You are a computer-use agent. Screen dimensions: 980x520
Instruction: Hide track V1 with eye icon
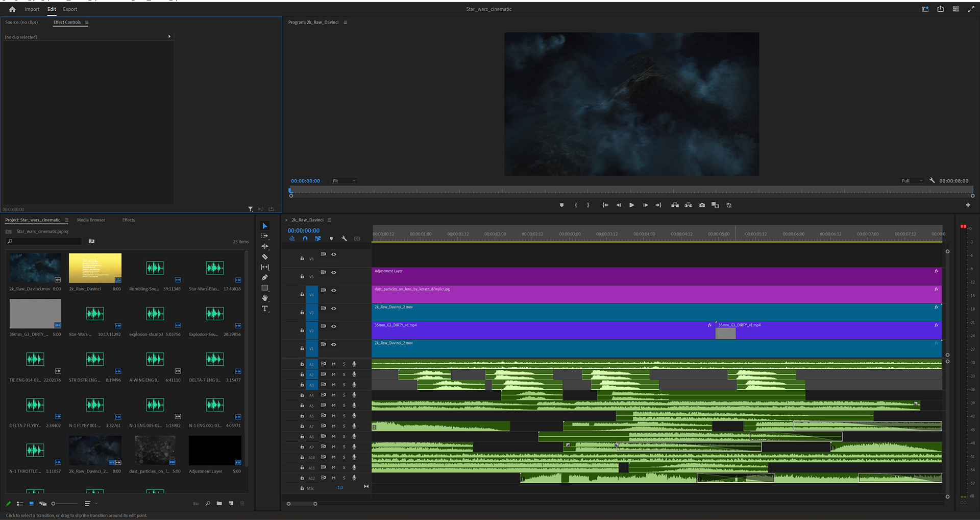click(334, 344)
